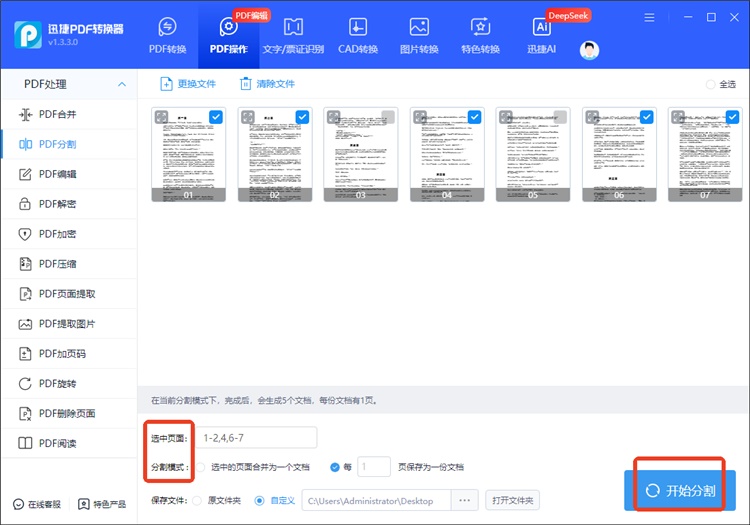Select PDF解密 in sidebar
Viewport: 750px width, 525px height.
(x=69, y=204)
